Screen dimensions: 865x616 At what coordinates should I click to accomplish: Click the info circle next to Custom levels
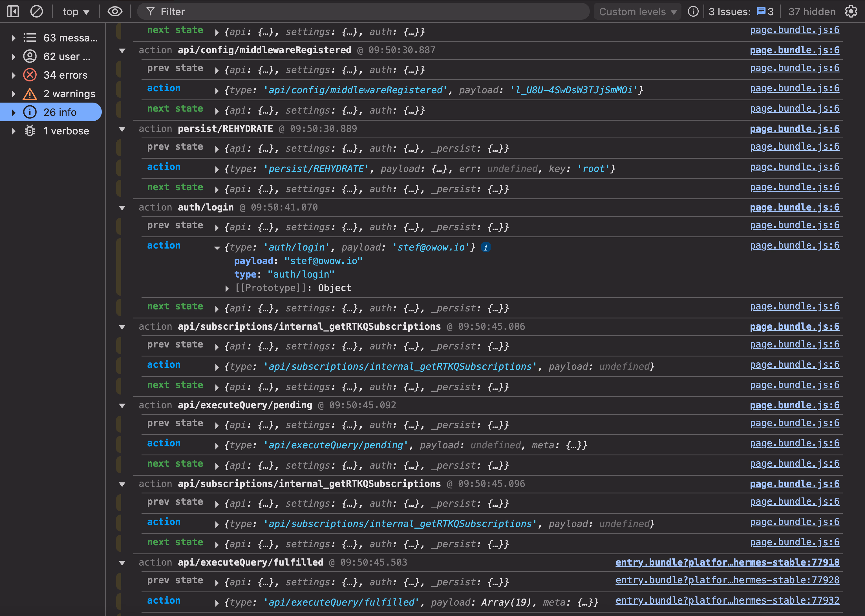click(693, 11)
